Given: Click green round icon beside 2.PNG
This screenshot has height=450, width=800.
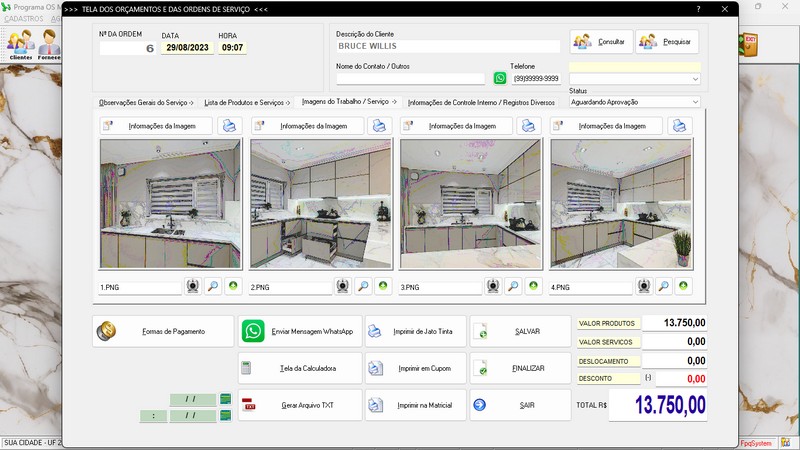Looking at the screenshot, I should coord(383,286).
